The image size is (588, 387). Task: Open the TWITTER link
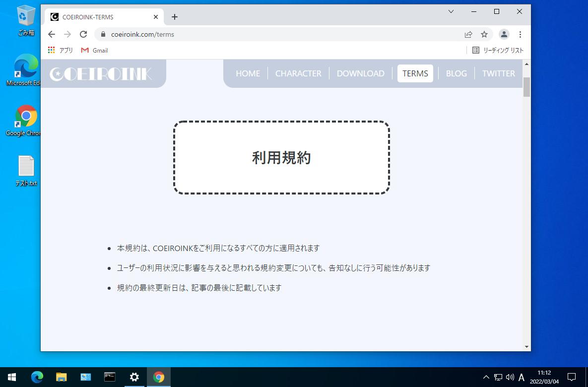coord(498,73)
